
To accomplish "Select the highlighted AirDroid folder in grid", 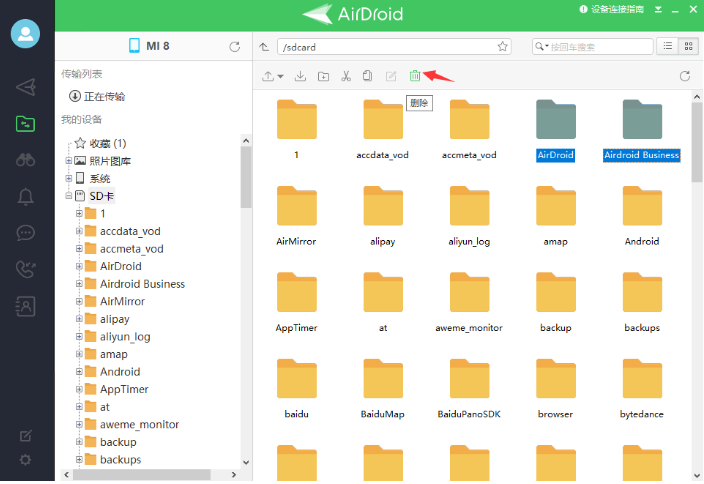I will (x=555, y=130).
